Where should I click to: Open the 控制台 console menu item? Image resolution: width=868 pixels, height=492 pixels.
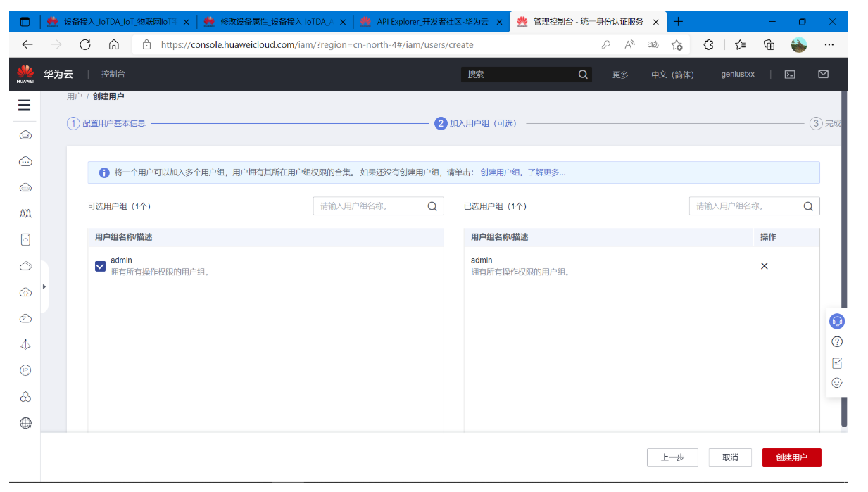click(x=113, y=74)
